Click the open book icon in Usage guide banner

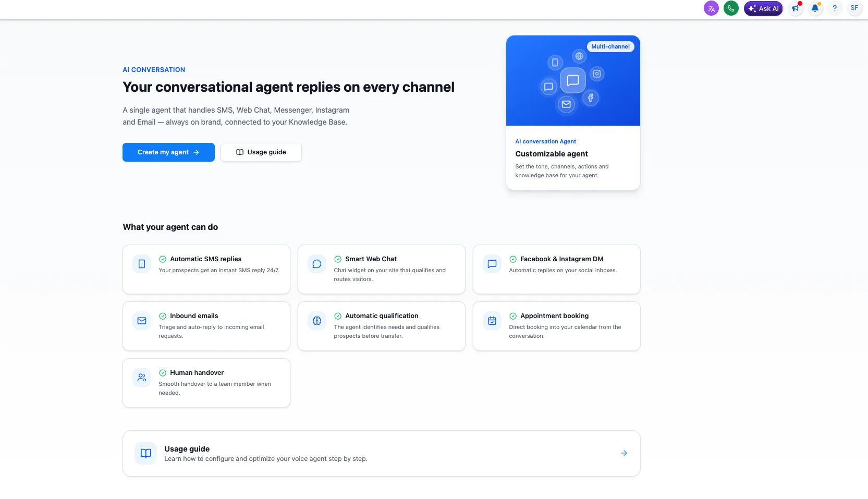(x=146, y=453)
